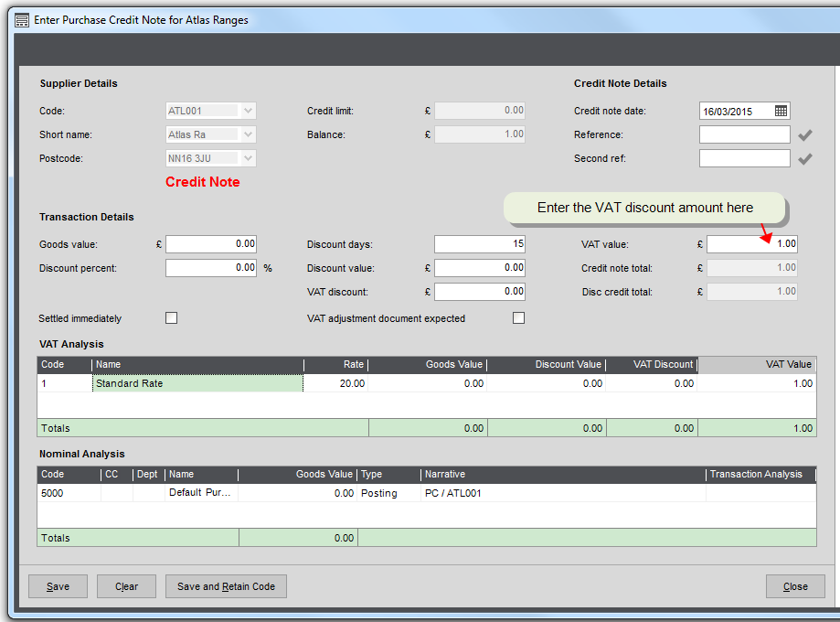Close the credit note window
Screen dimensions: 840x622
[x=795, y=586]
